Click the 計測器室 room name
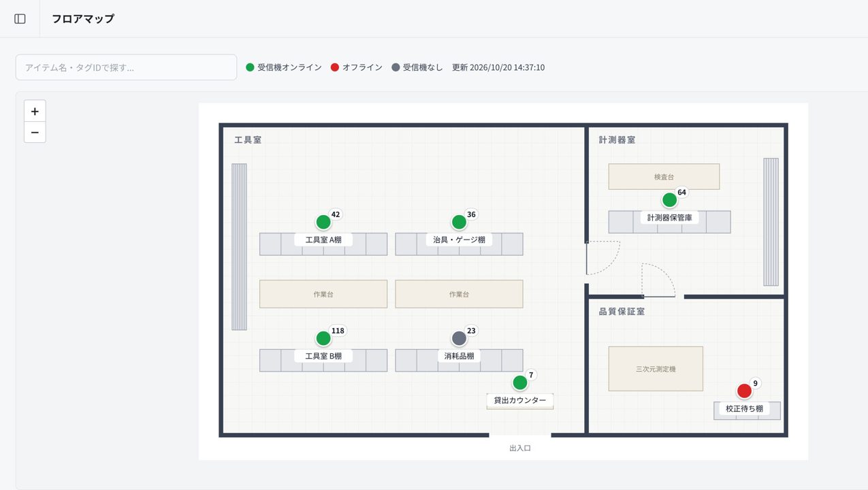868x490 pixels. pos(617,140)
